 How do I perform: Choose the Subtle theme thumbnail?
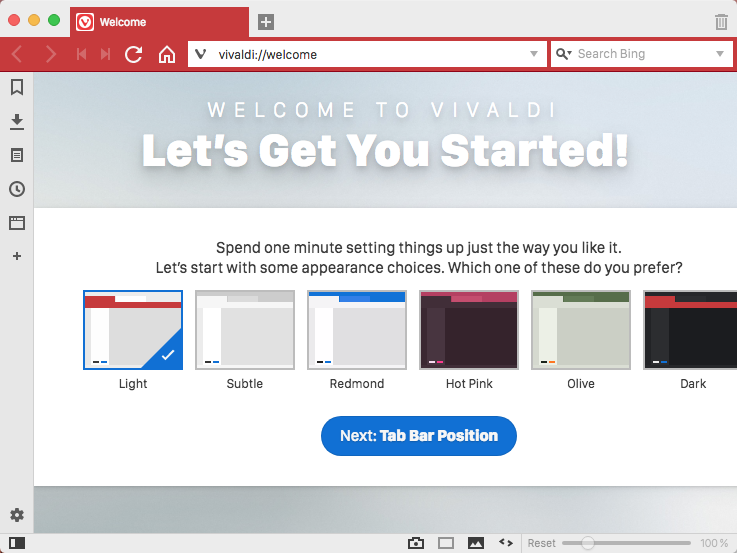click(245, 330)
